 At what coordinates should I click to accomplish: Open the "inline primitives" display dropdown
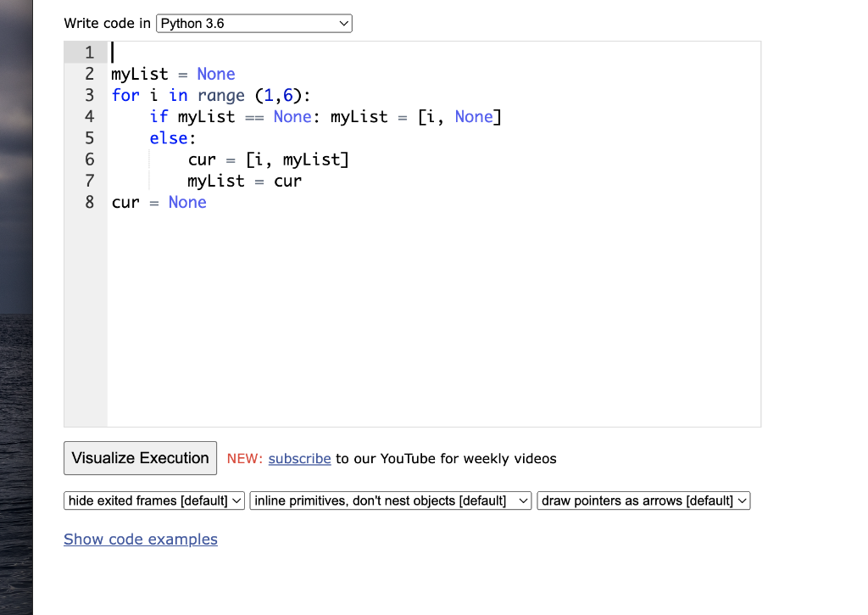coord(390,500)
